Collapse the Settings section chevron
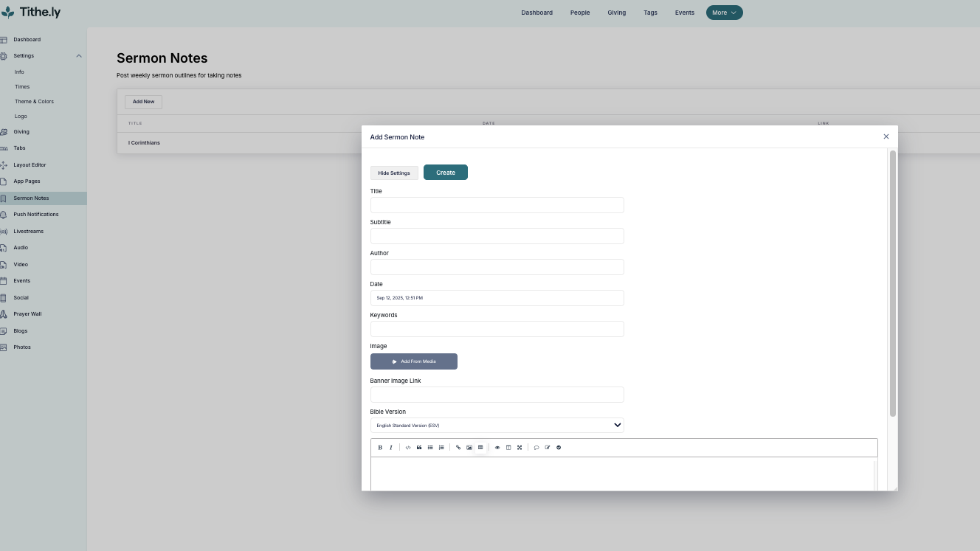Viewport: 980px width, 551px height. click(79, 56)
